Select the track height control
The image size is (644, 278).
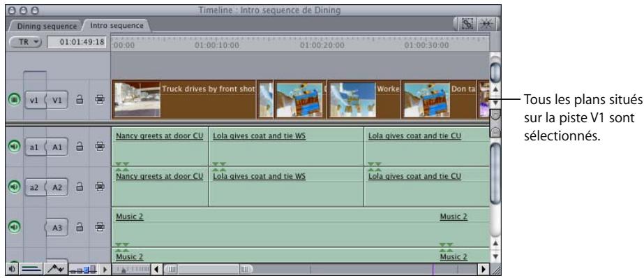click(84, 270)
